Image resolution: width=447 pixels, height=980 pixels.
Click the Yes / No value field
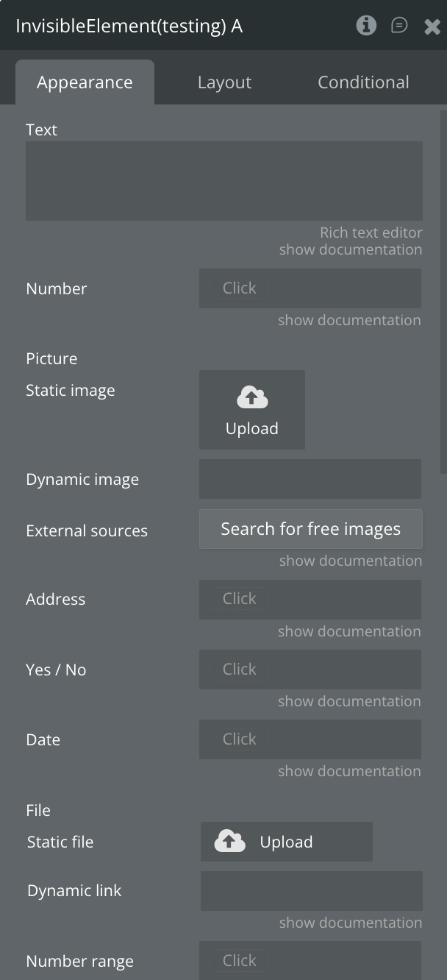pos(310,670)
